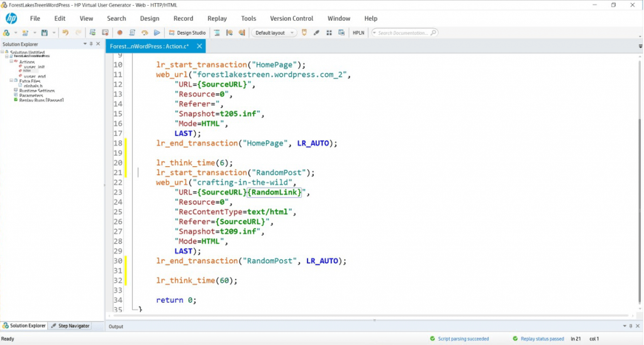Click the search magnifier icon
This screenshot has width=644, height=345.
click(433, 33)
